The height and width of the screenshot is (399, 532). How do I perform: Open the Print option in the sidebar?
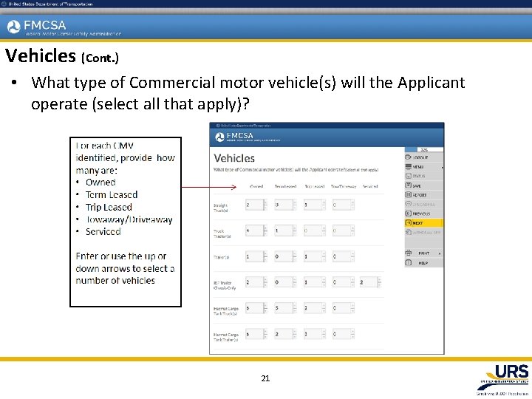click(x=424, y=253)
